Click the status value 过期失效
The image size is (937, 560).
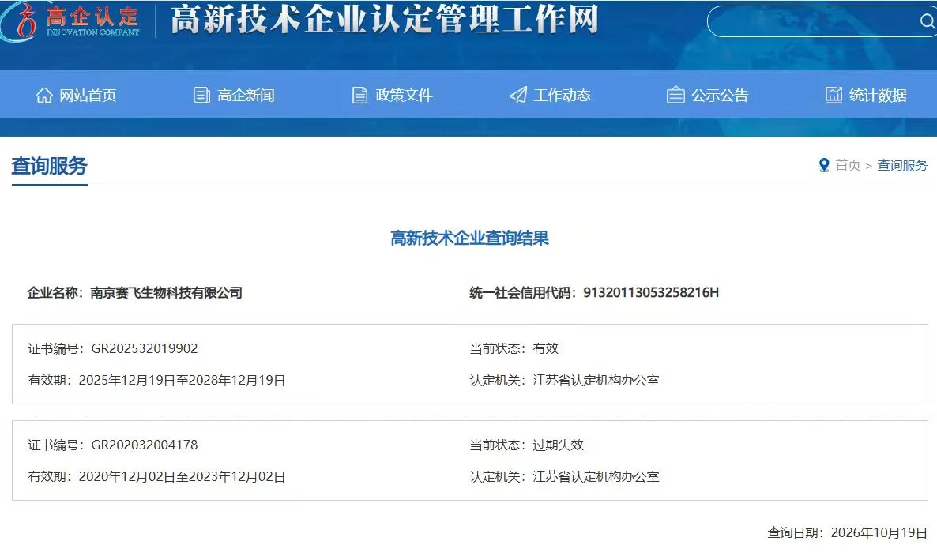[558, 445]
